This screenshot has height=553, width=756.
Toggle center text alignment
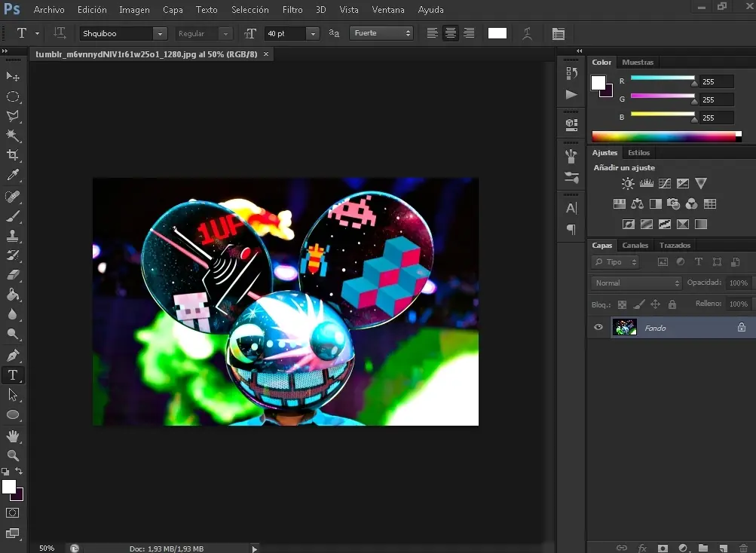coord(451,33)
